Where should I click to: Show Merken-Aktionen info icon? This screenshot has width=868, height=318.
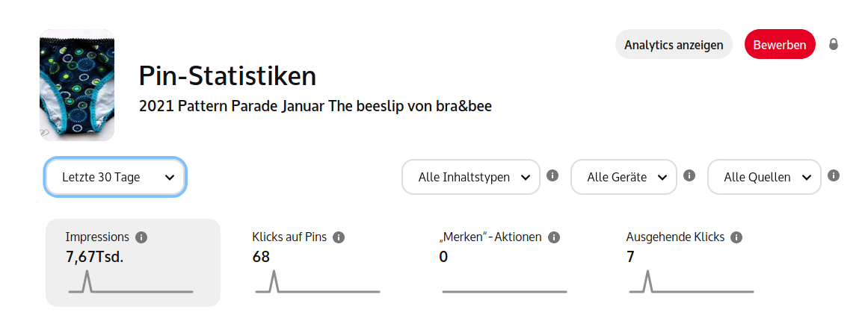click(553, 238)
